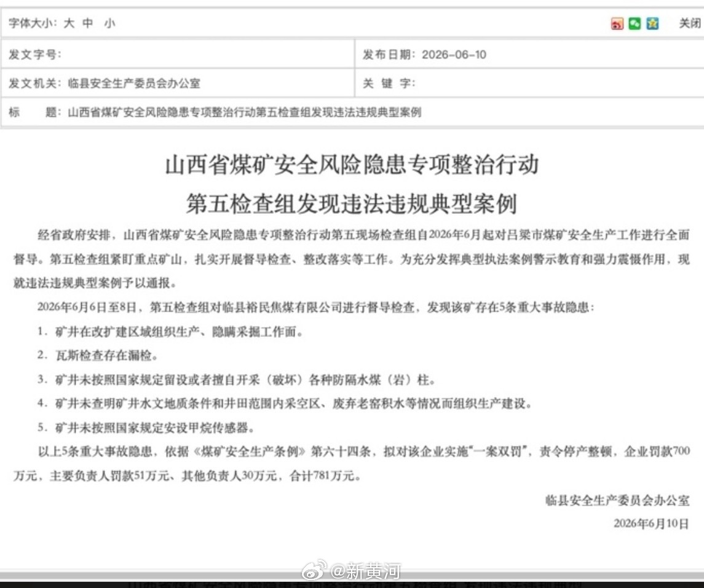Click the paragraph line starting 2026年6月6日至8日
This screenshot has height=588, width=704.
click(315, 307)
